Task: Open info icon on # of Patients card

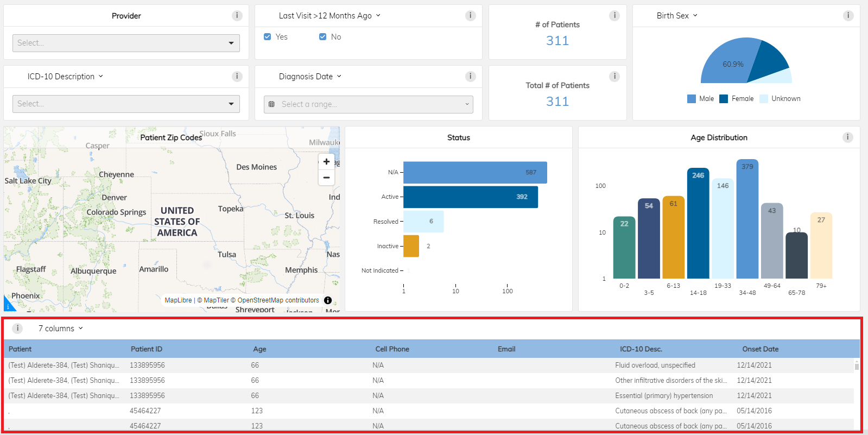Action: click(x=614, y=16)
